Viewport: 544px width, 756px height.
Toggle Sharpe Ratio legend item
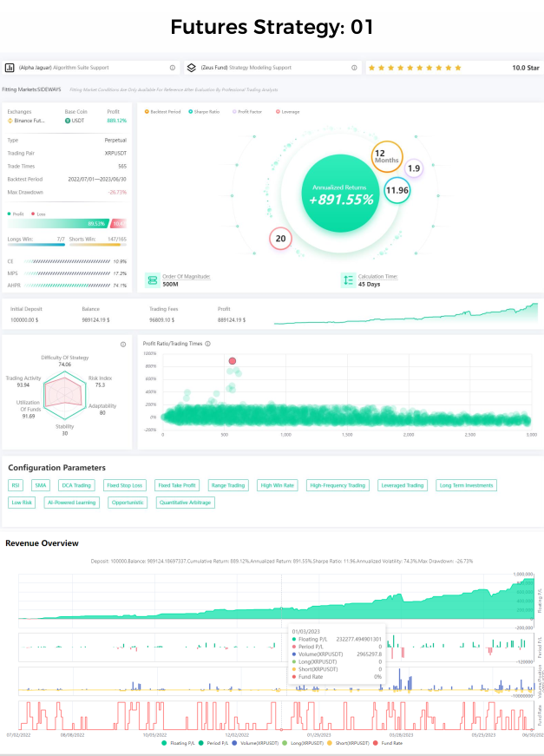(204, 112)
